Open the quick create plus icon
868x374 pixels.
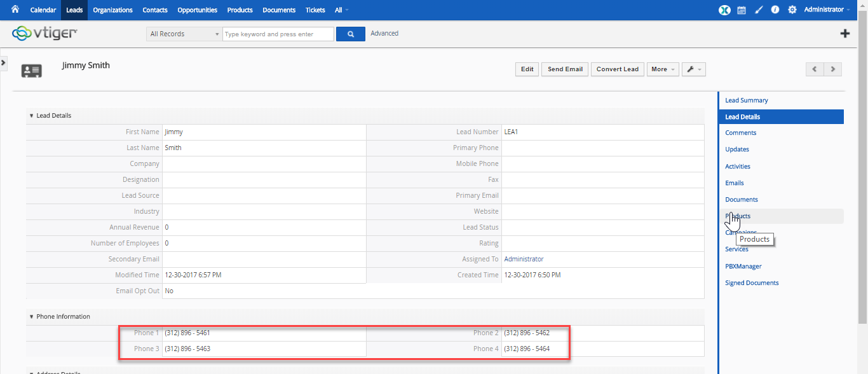(x=844, y=34)
